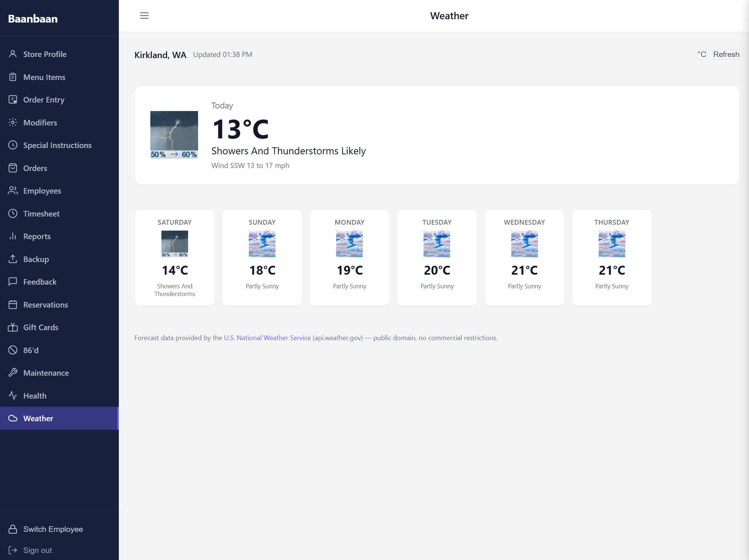The height and width of the screenshot is (560, 749).
Task: Click the 86'd ban circle icon
Action: point(13,350)
